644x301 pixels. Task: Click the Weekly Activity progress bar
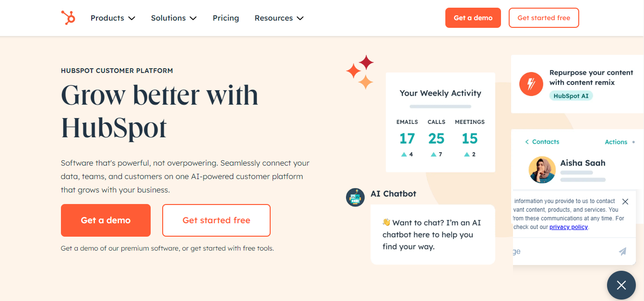point(440,107)
